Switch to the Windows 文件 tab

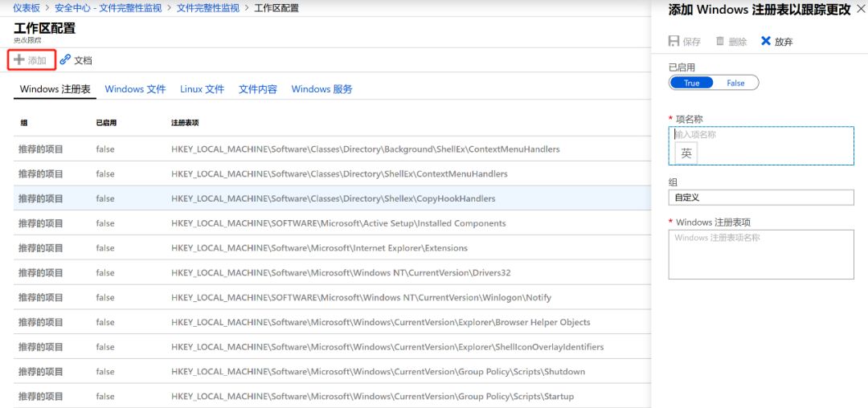coord(135,89)
